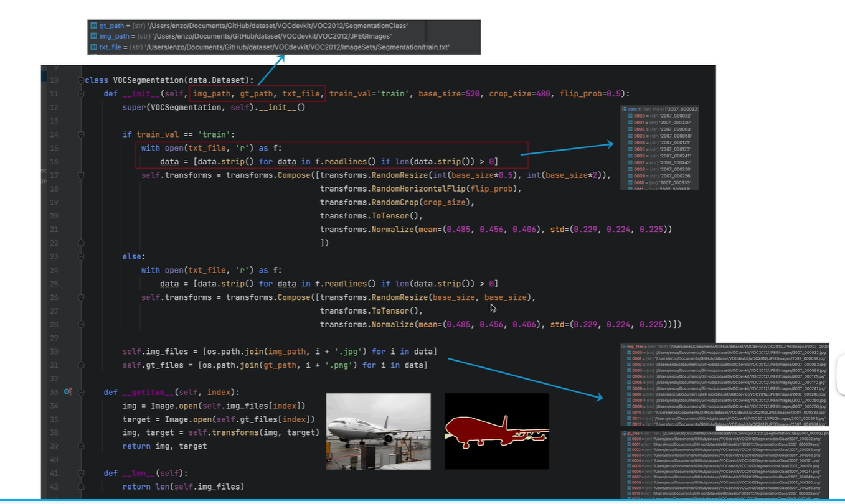
Task: Click the list icon beside img_files variable
Action: 624,347
